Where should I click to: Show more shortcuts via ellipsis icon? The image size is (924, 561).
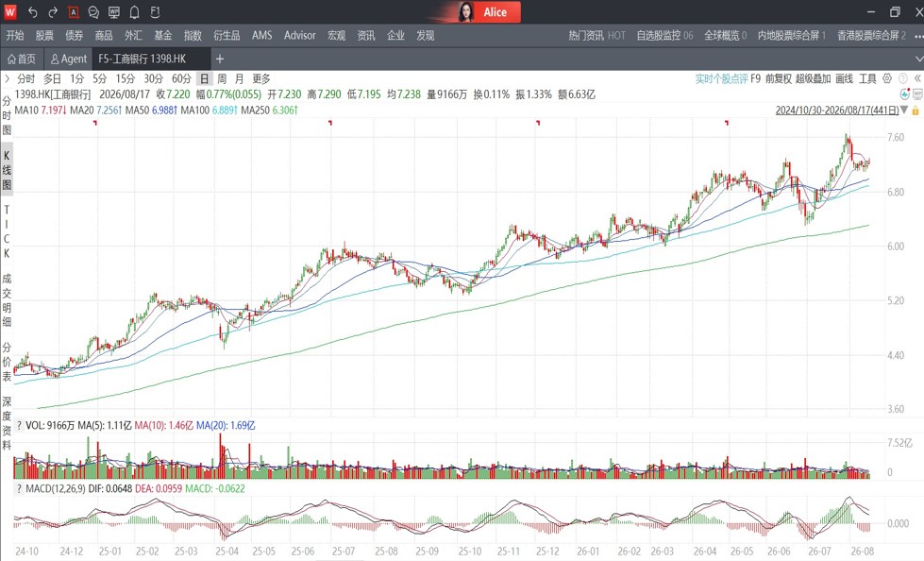point(917,35)
